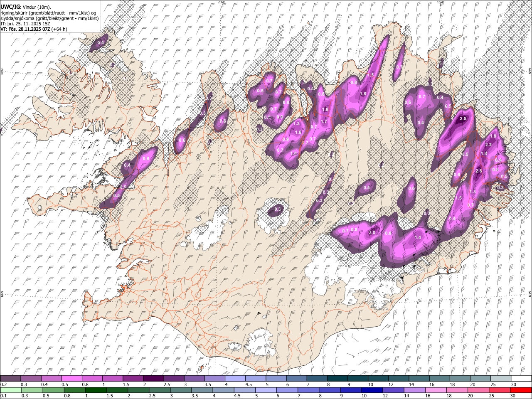Screen dimensions: 532x399
Task: Click the 0.2 label in the top legend row
Action: [x=3, y=384]
